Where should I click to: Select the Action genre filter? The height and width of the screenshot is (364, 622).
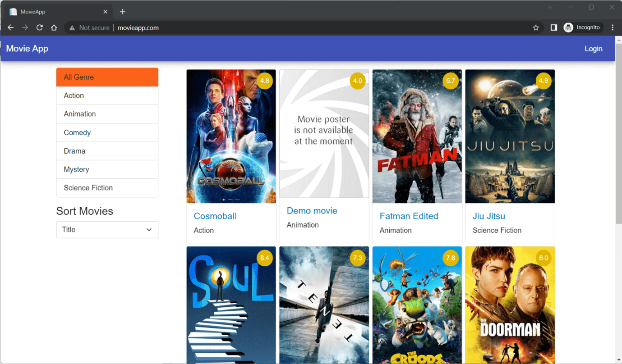[x=107, y=96]
